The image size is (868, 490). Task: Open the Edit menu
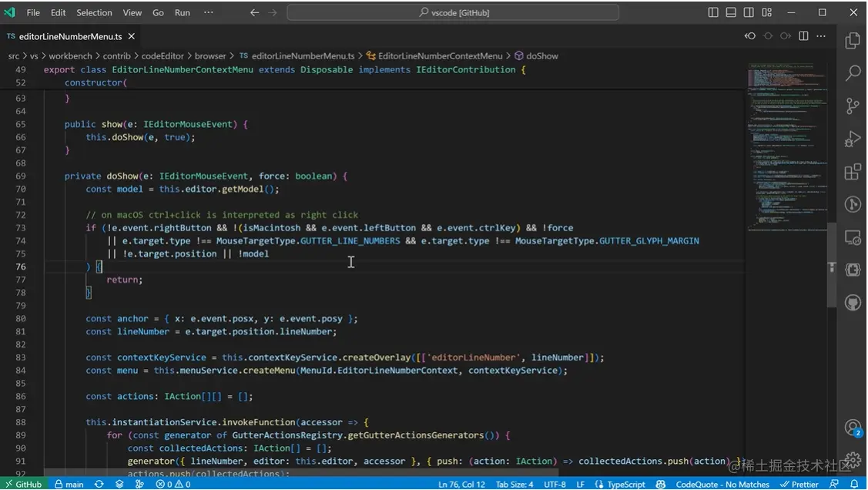pyautogui.click(x=58, y=12)
